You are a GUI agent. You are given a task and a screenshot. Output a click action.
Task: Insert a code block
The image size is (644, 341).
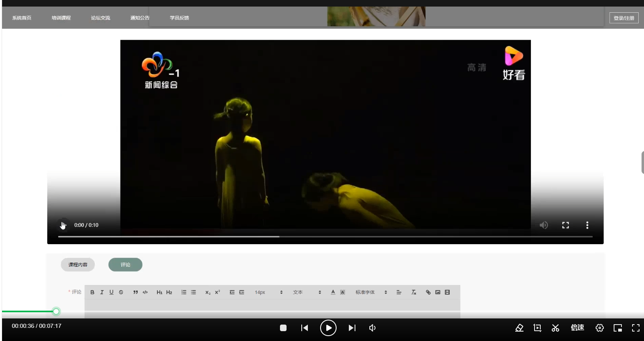pyautogui.click(x=145, y=292)
